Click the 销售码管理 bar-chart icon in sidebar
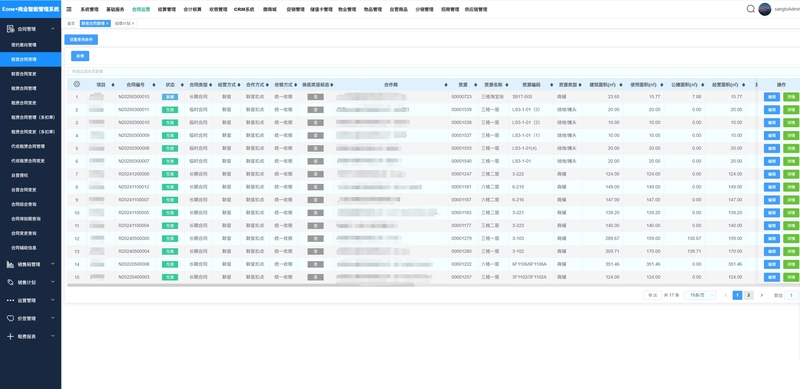Screen dimensions: 800x389 [x=10, y=264]
